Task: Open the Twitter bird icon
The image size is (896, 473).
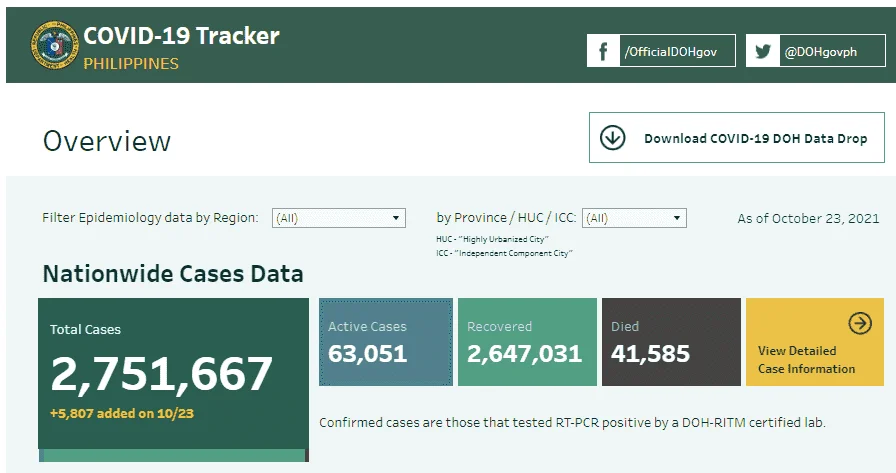Action: pyautogui.click(x=763, y=51)
